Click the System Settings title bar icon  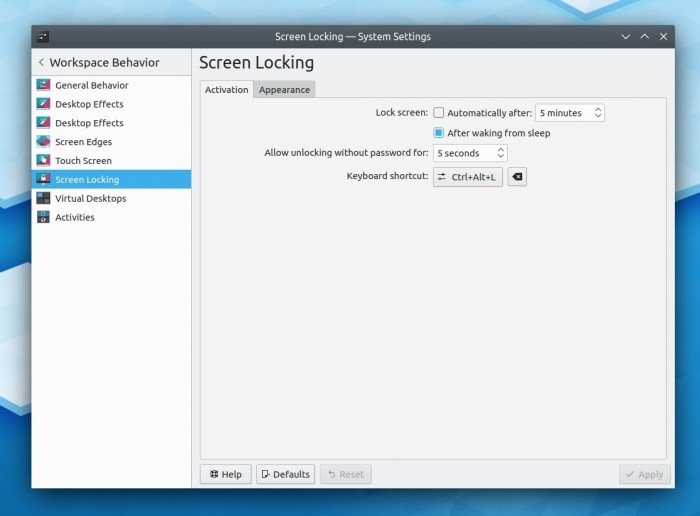[43, 37]
